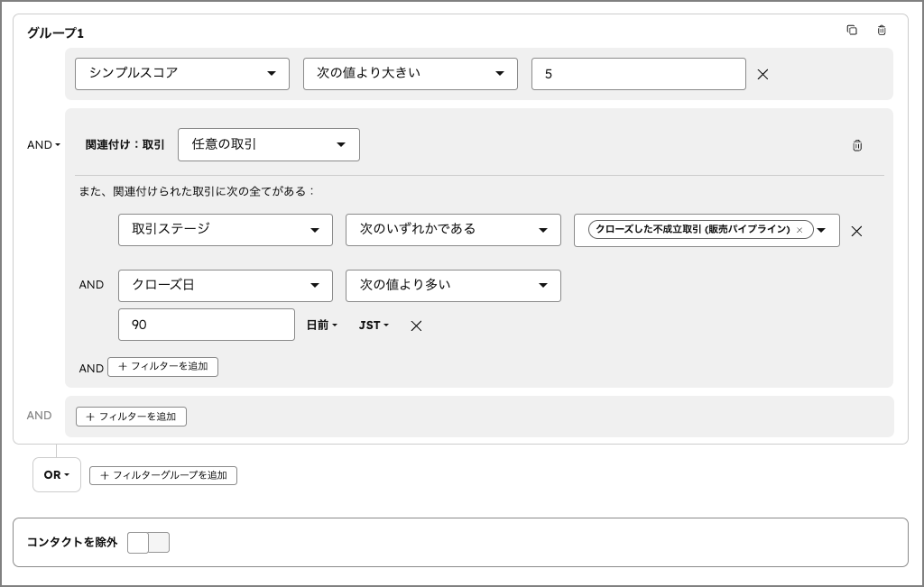The width and height of the screenshot is (924, 587).
Task: Open the 日前 unit selector
Action: [x=321, y=326]
